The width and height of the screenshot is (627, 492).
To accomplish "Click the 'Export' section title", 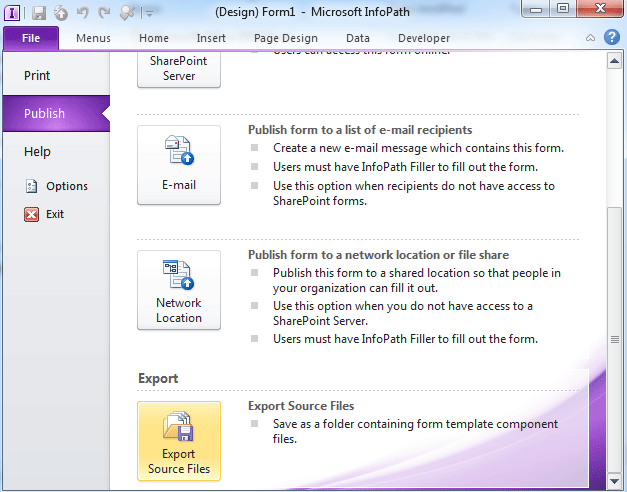I will (x=158, y=378).
